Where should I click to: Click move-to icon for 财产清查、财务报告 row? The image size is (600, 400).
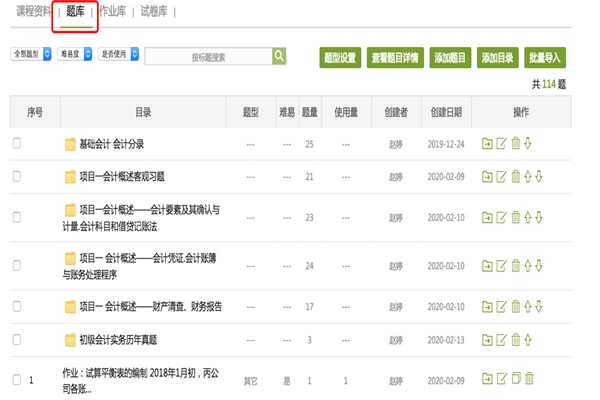tap(486, 307)
